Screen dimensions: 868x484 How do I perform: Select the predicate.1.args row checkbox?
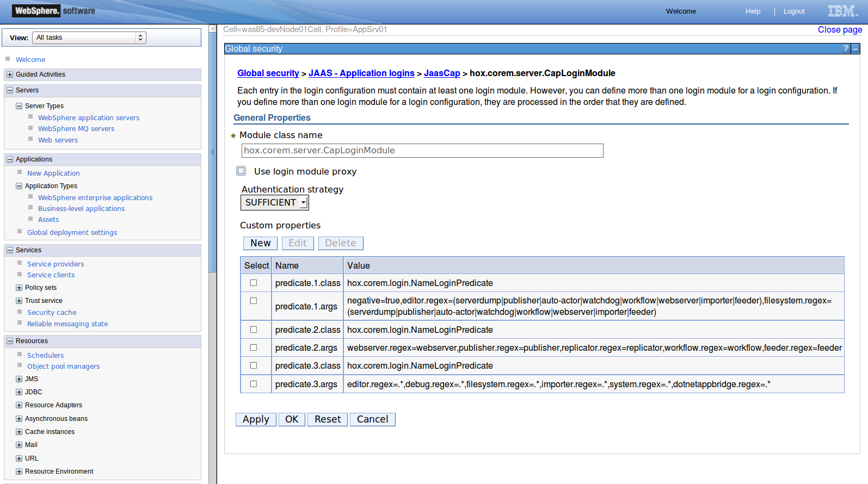point(254,301)
